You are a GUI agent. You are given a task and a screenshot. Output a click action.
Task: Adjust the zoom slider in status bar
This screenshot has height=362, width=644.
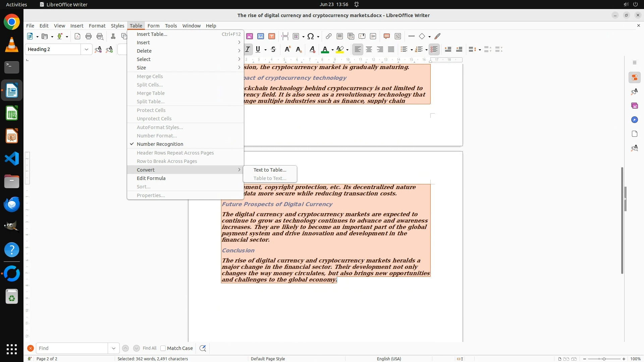click(604, 359)
